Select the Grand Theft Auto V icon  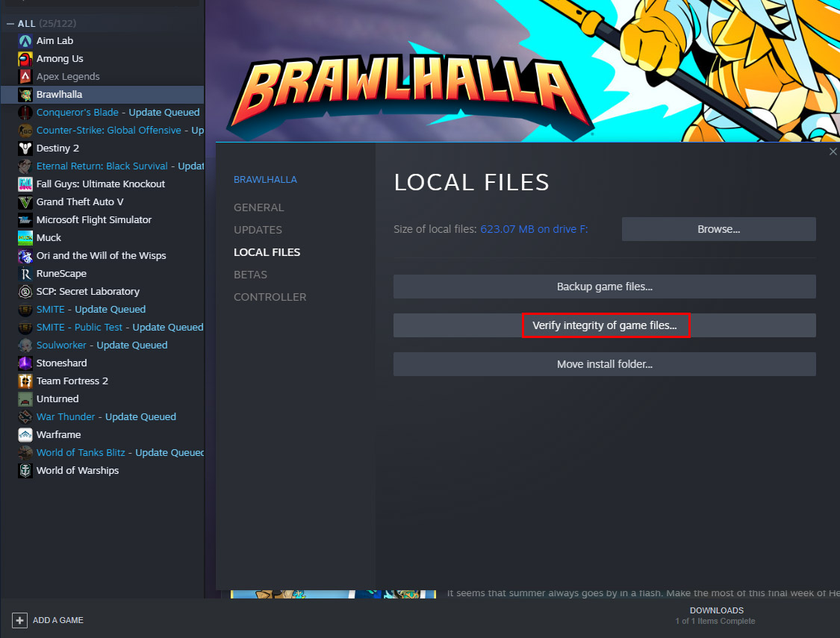[x=25, y=201]
